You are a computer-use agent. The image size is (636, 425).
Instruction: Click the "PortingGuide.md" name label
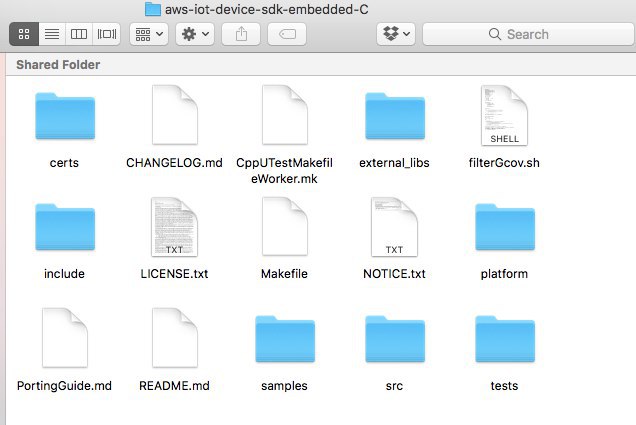[64, 386]
